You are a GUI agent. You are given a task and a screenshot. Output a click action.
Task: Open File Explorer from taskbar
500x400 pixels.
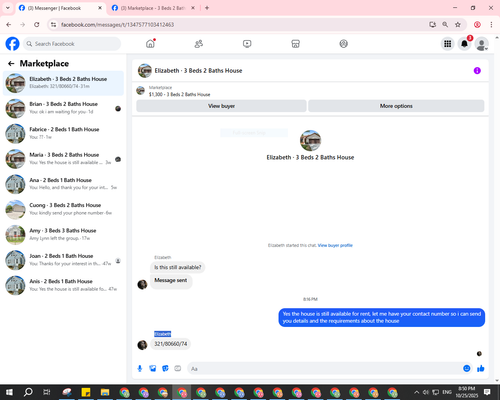click(x=105, y=392)
